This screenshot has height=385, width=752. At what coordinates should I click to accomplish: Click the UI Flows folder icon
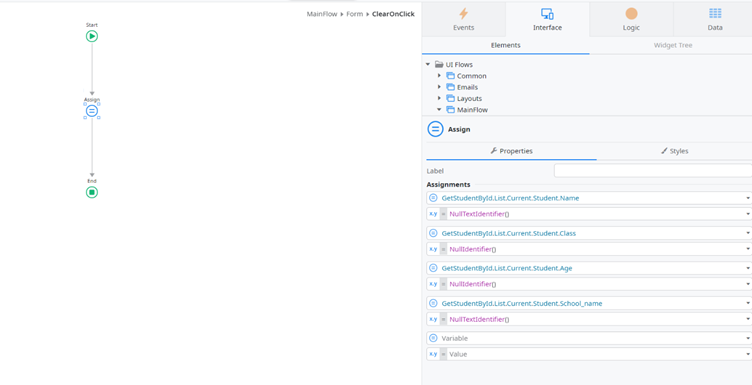438,64
